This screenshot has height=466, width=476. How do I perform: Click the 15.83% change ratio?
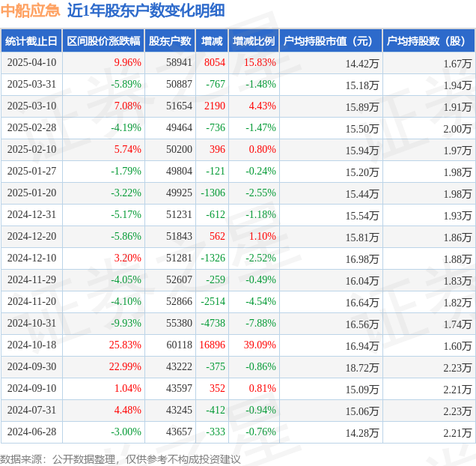[x=260, y=62]
